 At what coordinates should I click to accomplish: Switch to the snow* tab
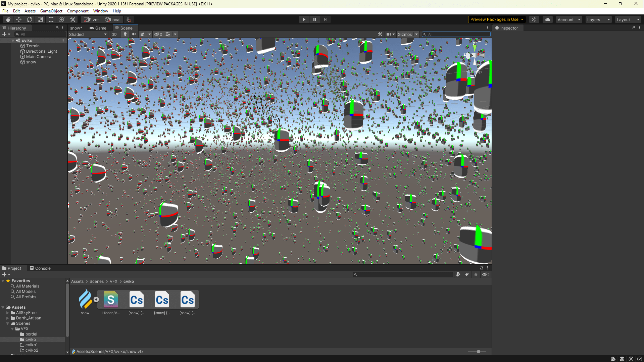pyautogui.click(x=76, y=28)
